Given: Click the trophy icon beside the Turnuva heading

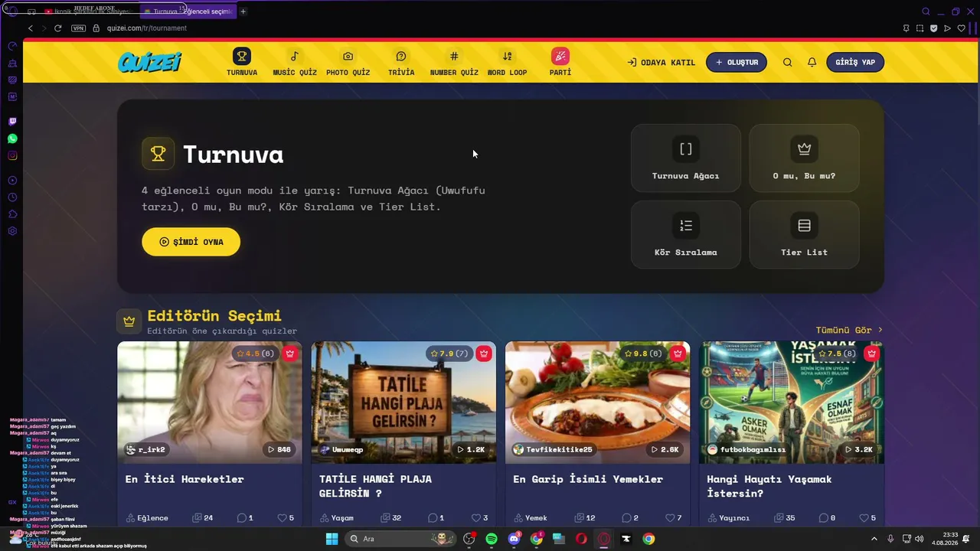Looking at the screenshot, I should [158, 154].
